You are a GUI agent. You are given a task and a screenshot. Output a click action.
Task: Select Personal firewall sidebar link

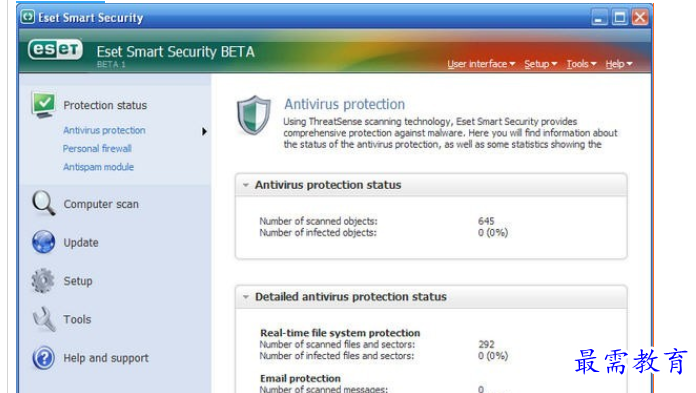[97, 148]
